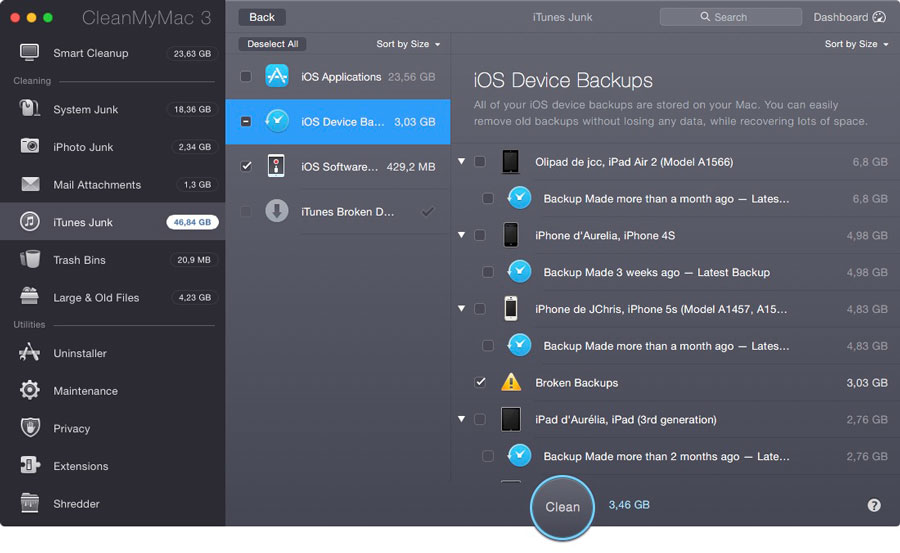Screen dimensions: 900x553
Task: Click the Maintenance gear icon
Action: [30, 390]
